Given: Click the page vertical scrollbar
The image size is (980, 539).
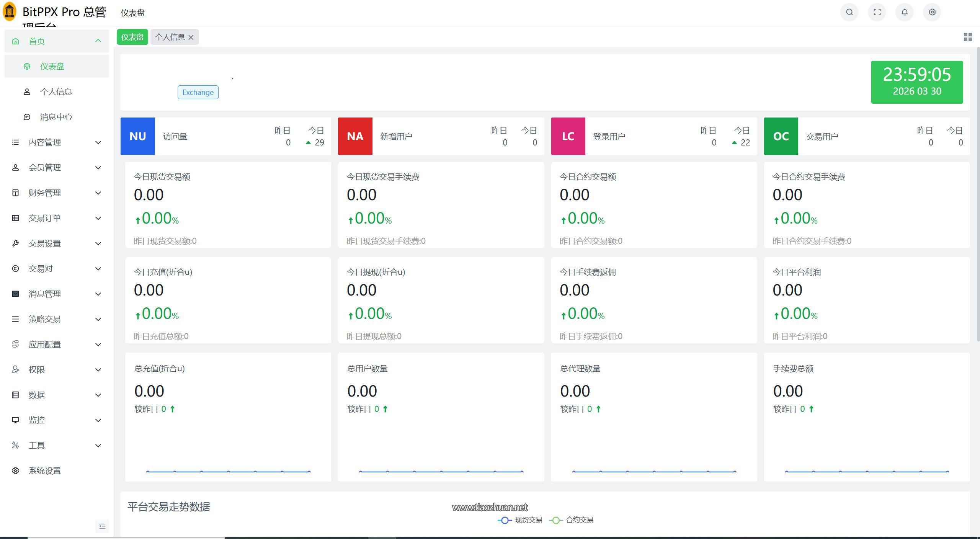Looking at the screenshot, I should (x=977, y=191).
